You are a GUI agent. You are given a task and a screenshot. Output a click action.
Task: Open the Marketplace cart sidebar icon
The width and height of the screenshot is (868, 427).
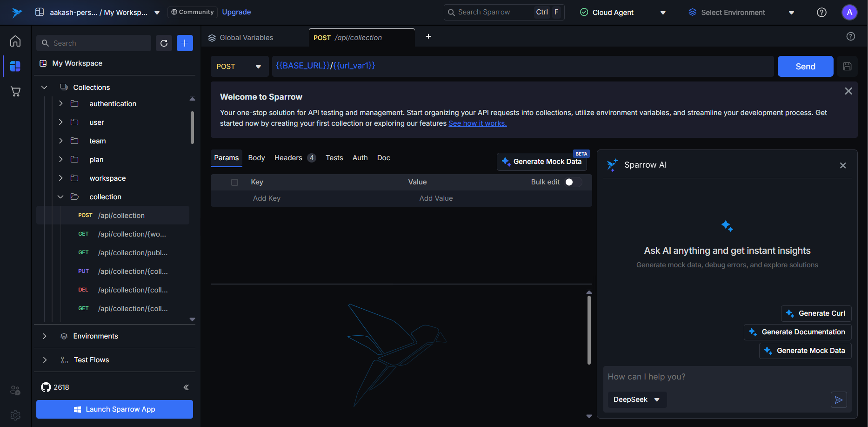(x=15, y=91)
